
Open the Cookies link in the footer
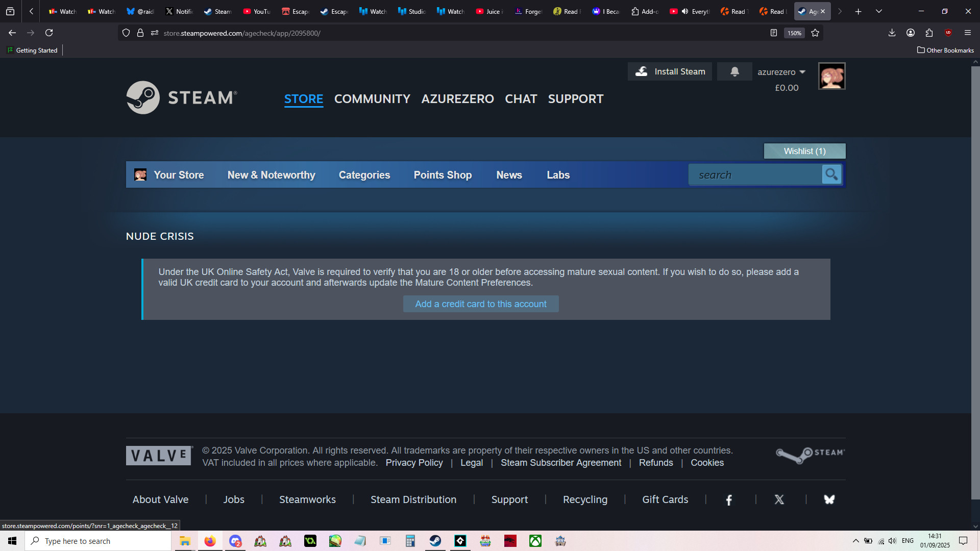click(707, 463)
